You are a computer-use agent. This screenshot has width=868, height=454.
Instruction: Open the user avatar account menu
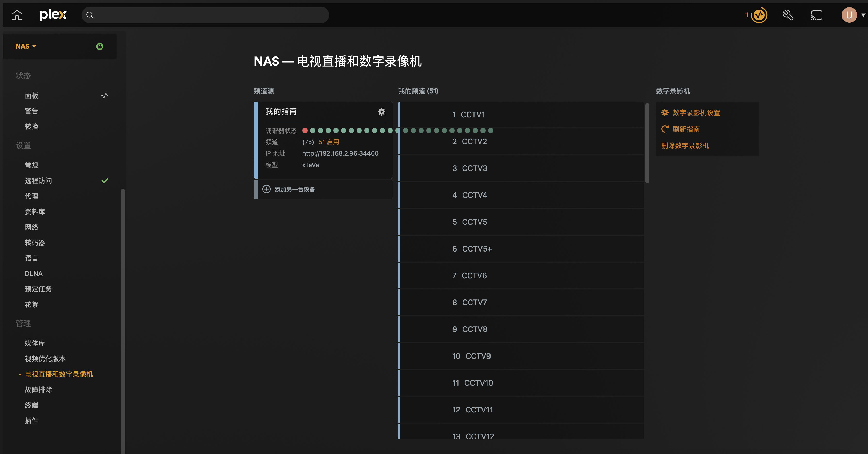pyautogui.click(x=849, y=15)
